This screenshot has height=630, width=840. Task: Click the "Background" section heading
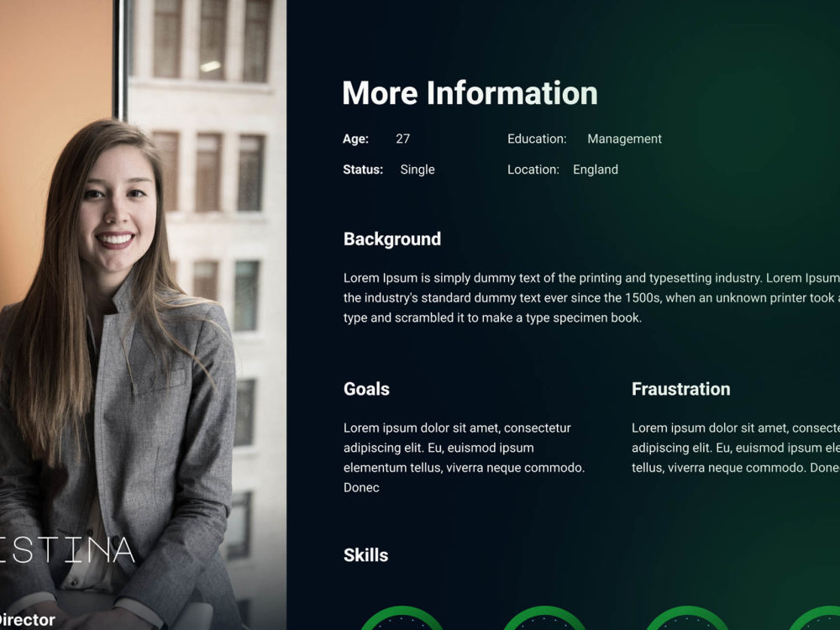(392, 239)
